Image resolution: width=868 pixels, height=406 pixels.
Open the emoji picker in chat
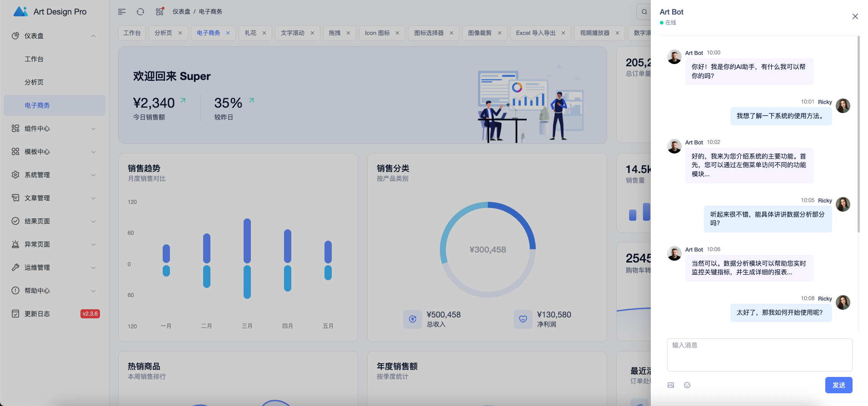[687, 385]
